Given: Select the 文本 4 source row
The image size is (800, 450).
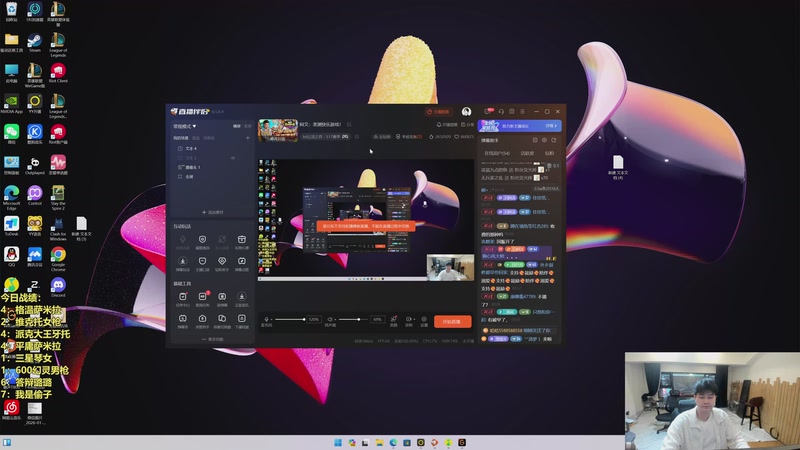Looking at the screenshot, I should 212,148.
